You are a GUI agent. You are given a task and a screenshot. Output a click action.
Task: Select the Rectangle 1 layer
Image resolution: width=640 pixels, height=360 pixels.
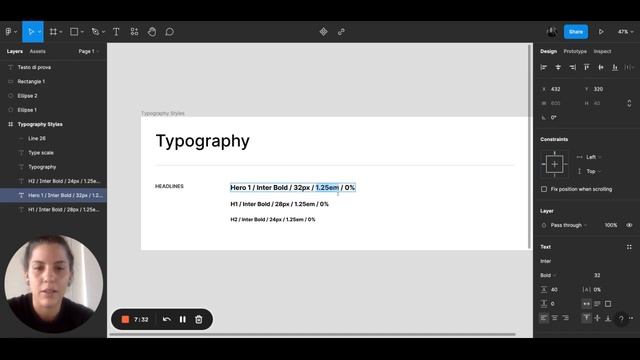(x=53, y=82)
